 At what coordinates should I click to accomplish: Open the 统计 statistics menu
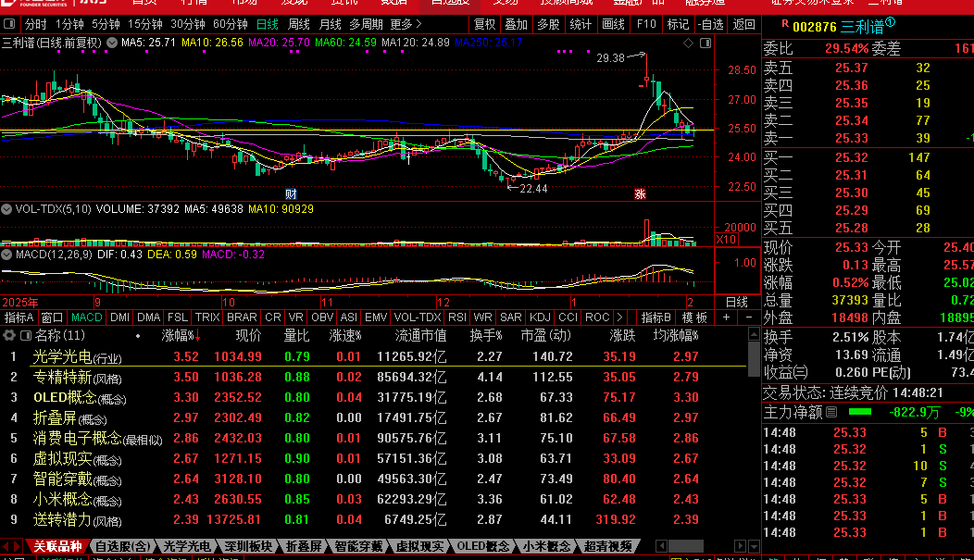[581, 24]
